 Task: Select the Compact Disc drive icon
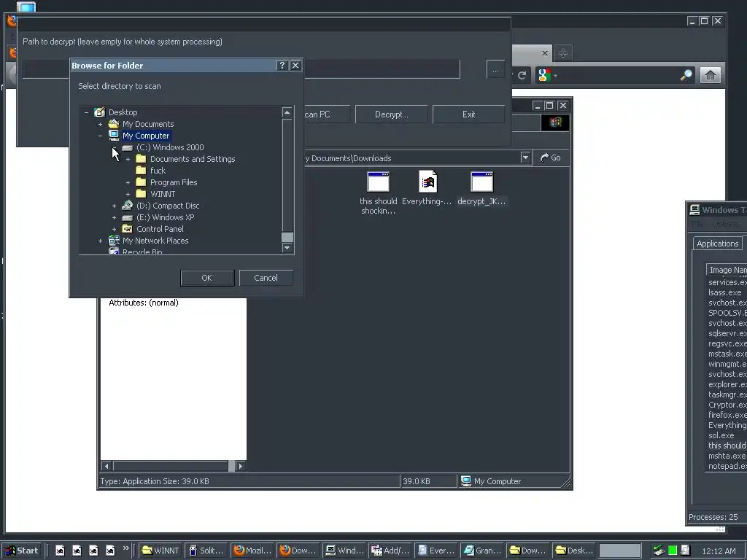pyautogui.click(x=127, y=206)
